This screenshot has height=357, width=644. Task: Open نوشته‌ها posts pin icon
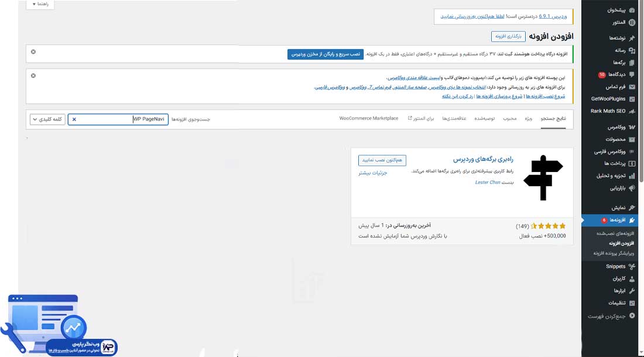(x=632, y=38)
